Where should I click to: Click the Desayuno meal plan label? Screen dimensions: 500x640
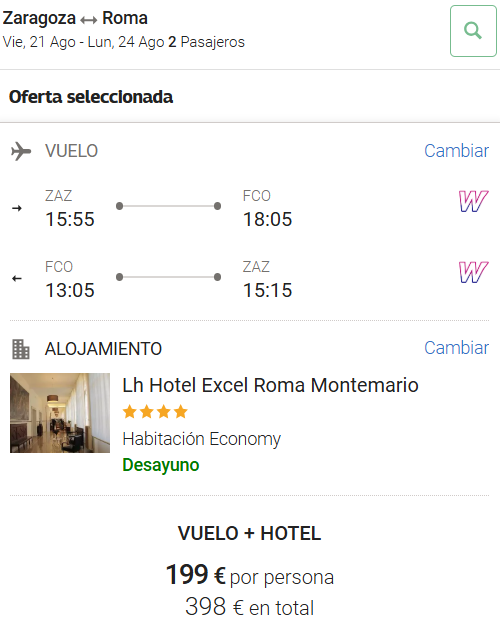point(161,465)
